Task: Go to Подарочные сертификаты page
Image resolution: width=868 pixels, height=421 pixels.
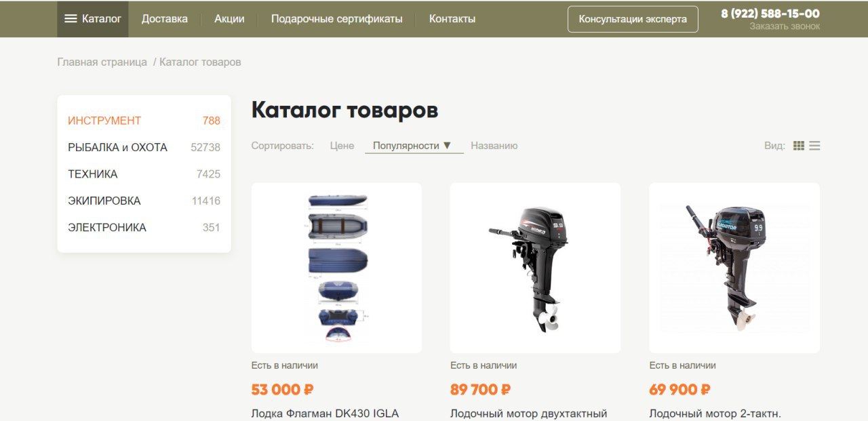Action: 336,19
